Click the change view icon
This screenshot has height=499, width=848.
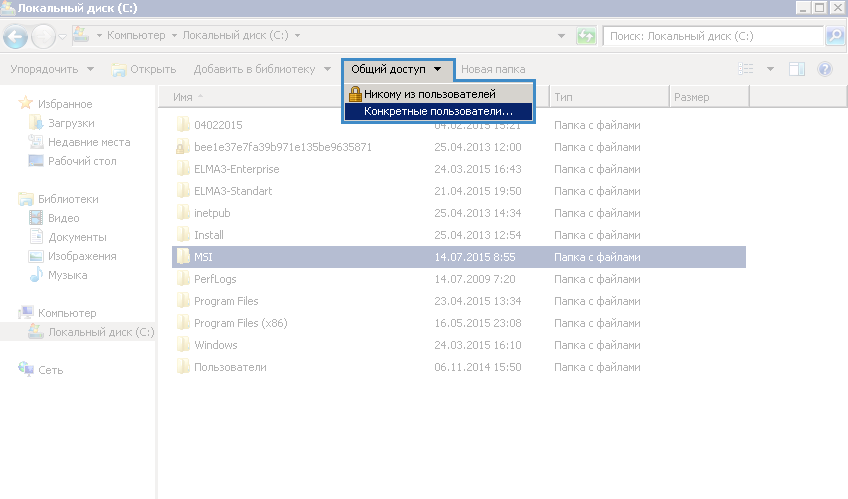[x=746, y=69]
